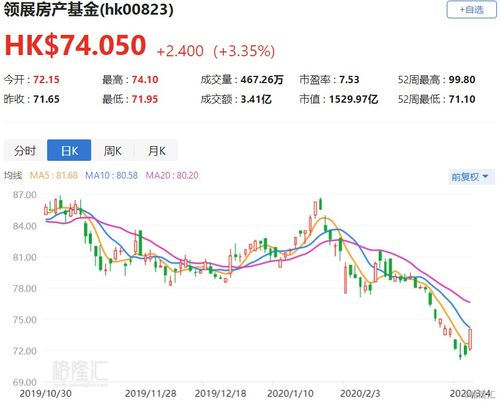Click the 84.00 y-axis label

25,226
